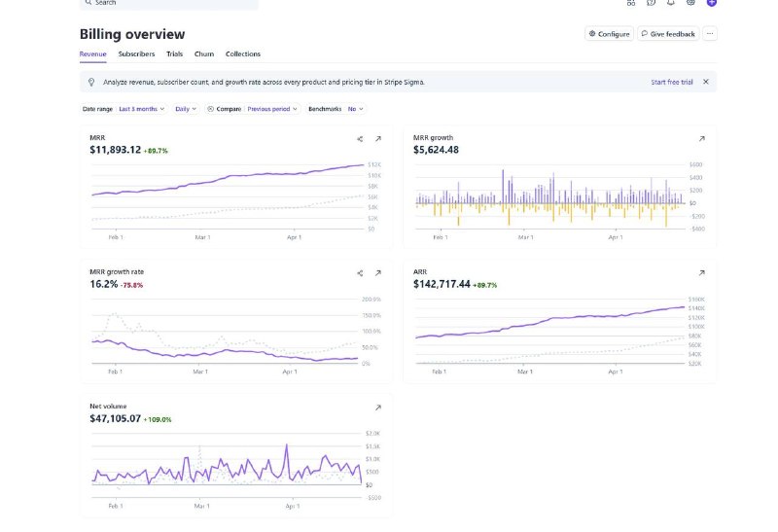Click the Net volume value $47,105.07

(x=116, y=419)
